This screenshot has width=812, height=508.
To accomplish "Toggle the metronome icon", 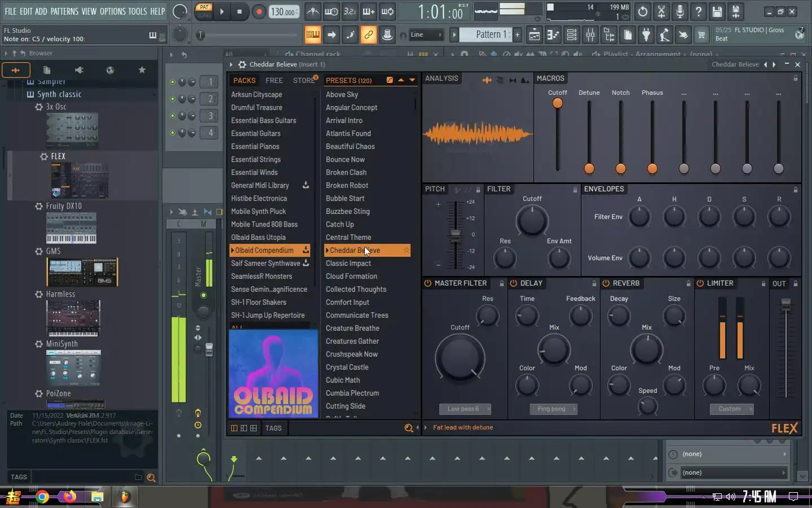I will pyautogui.click(x=313, y=11).
